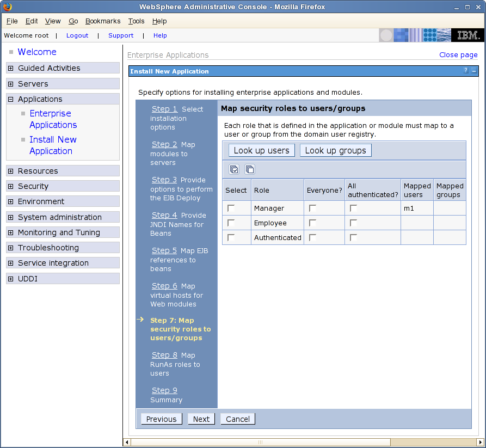Minimize the Install New Application panel

click(x=473, y=71)
